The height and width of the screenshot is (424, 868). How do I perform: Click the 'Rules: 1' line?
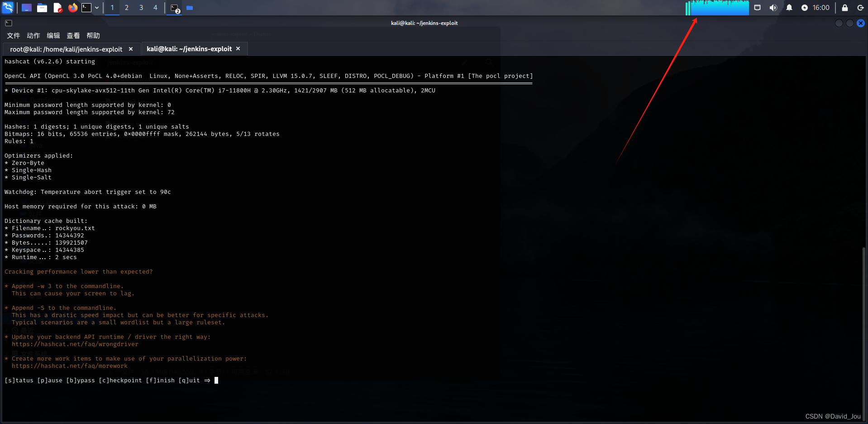pos(19,141)
